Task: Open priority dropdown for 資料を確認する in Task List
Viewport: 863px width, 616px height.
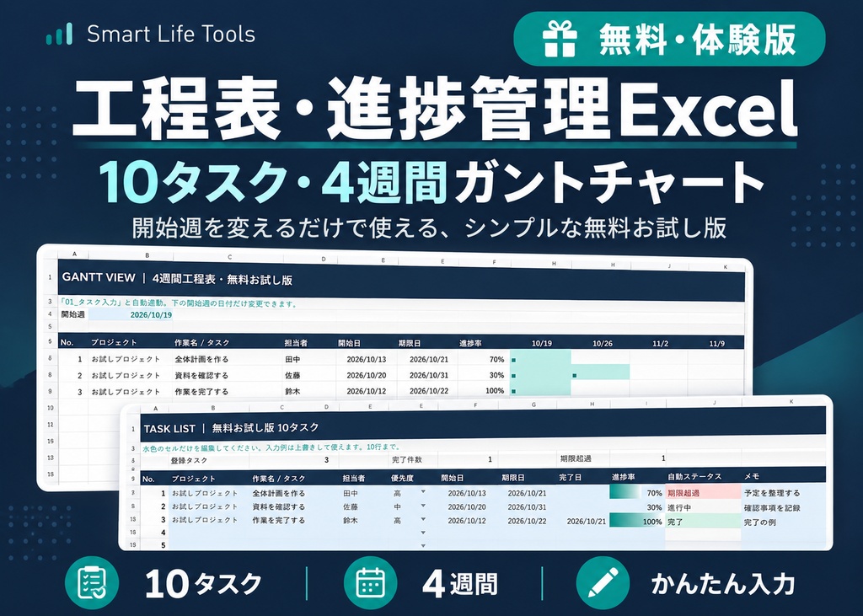Action: 423,505
